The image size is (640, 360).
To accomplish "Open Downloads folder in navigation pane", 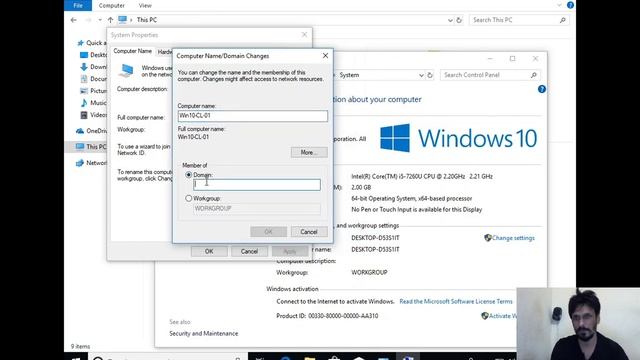I will [93, 67].
